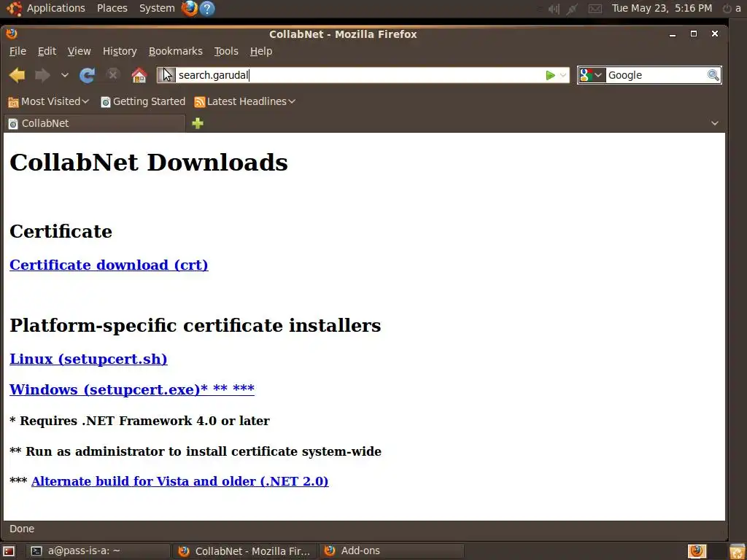Click the Platform-specific certificate installers heading
This screenshot has height=560, width=747.
[x=196, y=325]
